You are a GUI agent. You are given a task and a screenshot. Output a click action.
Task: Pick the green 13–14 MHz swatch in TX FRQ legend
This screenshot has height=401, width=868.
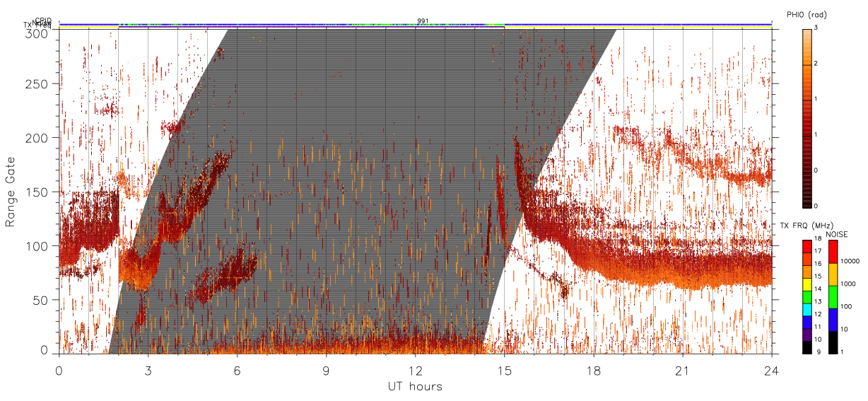807,297
